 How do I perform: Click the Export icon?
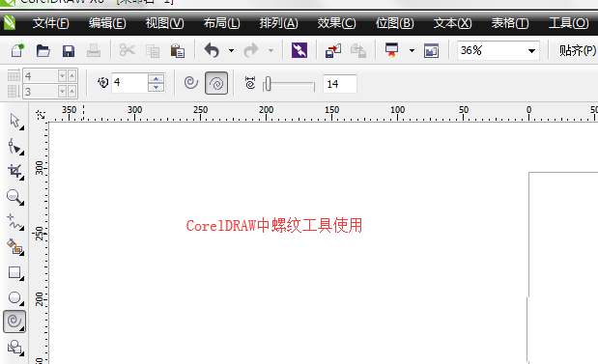[358, 50]
